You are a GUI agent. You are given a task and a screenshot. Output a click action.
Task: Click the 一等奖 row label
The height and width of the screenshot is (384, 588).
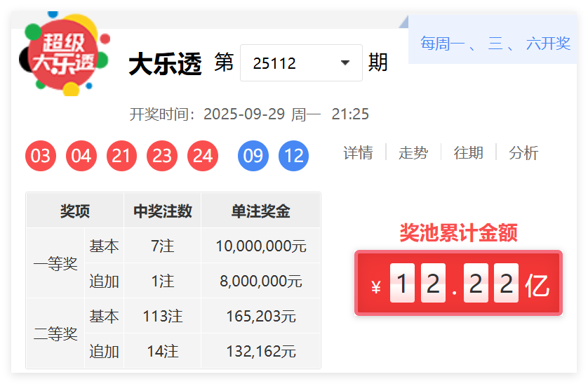point(55,263)
